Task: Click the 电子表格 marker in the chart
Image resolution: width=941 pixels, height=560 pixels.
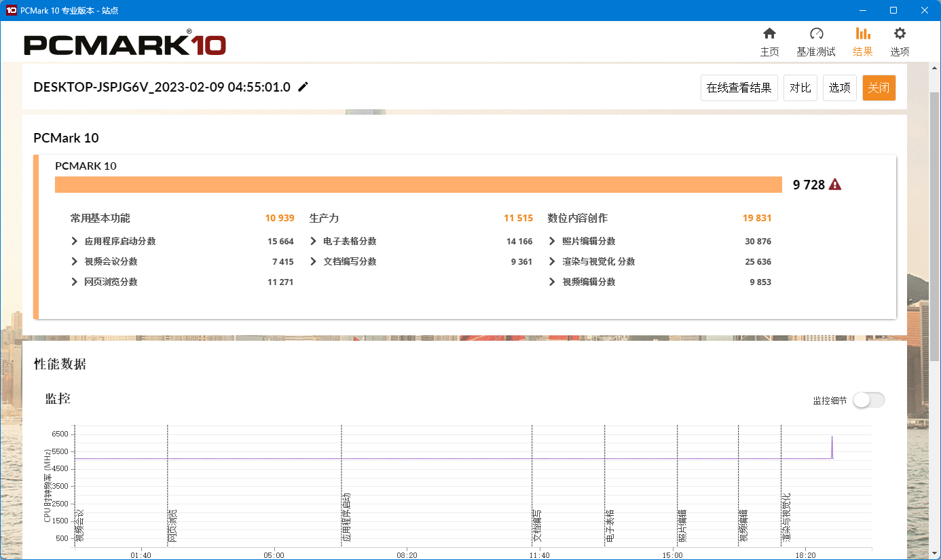Action: pyautogui.click(x=610, y=525)
